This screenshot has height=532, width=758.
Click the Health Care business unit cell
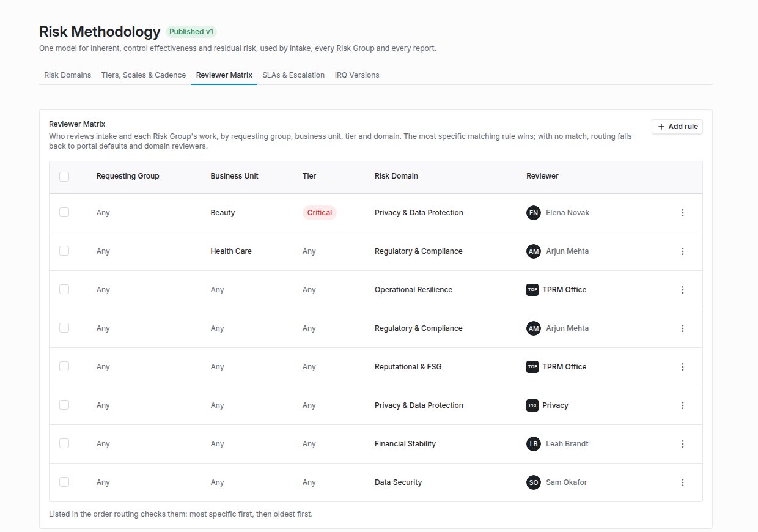[231, 251]
